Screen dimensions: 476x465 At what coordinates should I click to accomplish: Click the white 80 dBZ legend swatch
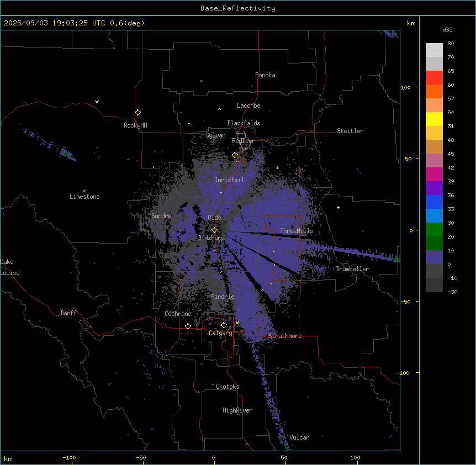434,50
